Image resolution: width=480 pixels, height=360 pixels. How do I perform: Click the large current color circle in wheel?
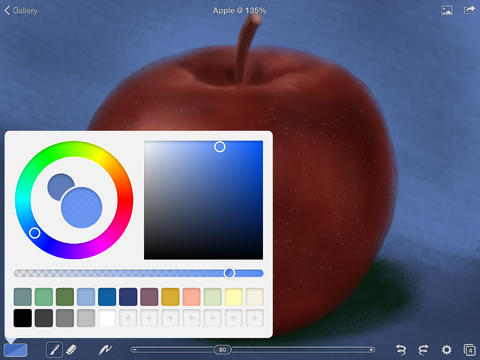tap(82, 207)
